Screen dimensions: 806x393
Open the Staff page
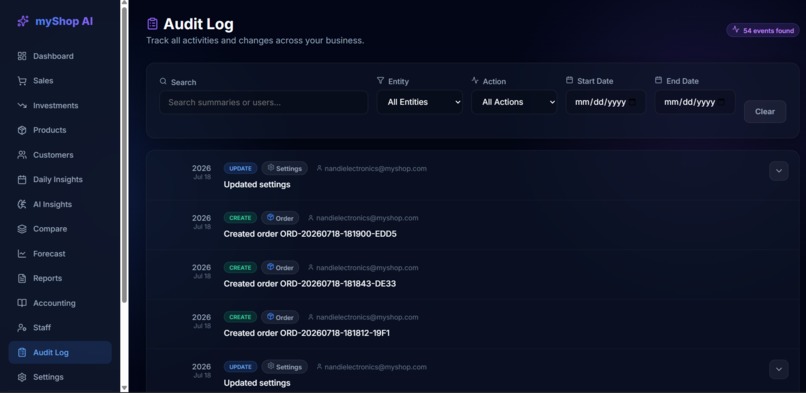click(60, 327)
